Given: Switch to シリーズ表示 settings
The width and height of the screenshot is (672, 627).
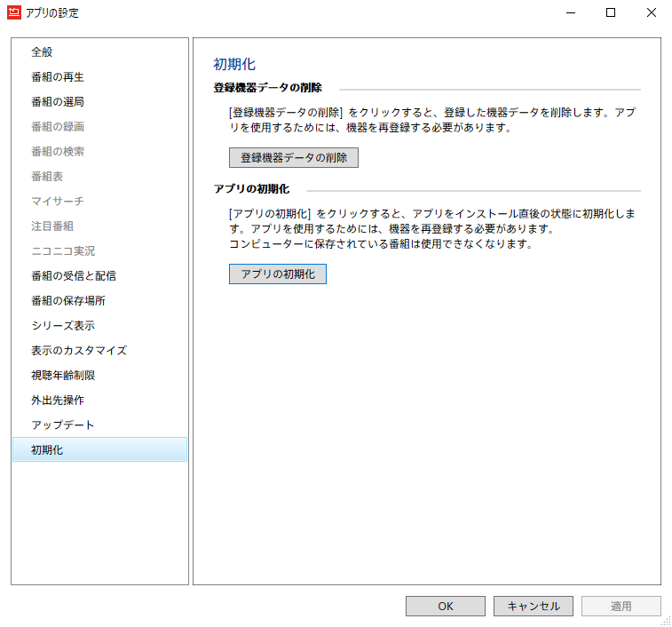Looking at the screenshot, I should point(63,326).
